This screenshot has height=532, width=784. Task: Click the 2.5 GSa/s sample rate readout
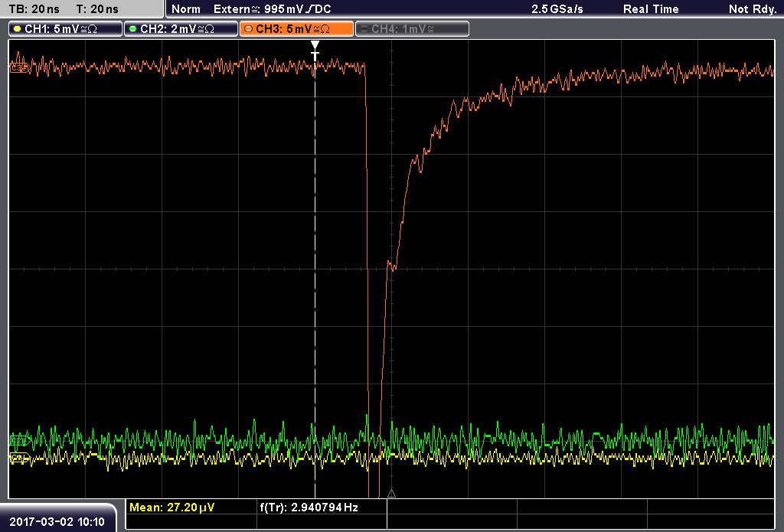(x=557, y=9)
